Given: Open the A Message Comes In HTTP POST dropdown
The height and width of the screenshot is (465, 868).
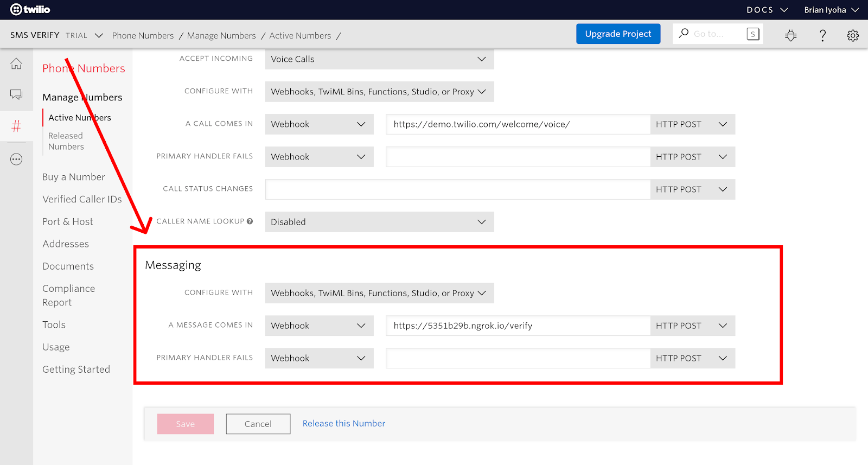Looking at the screenshot, I should (692, 326).
